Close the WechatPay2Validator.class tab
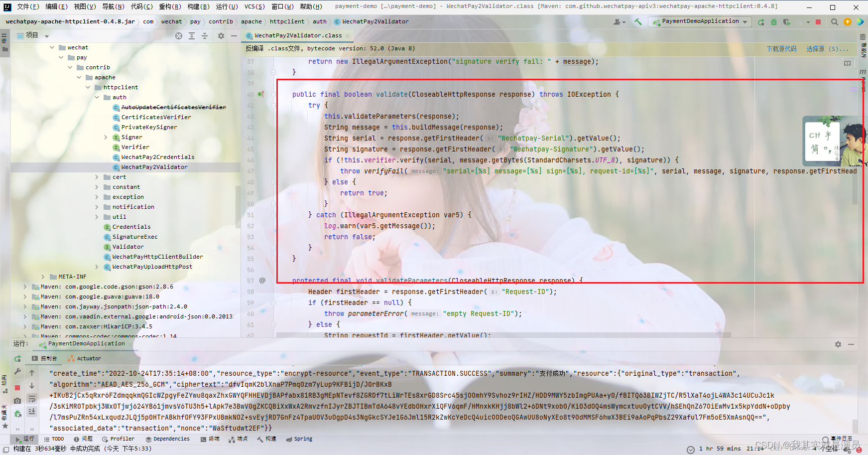868x455 pixels. [348, 36]
